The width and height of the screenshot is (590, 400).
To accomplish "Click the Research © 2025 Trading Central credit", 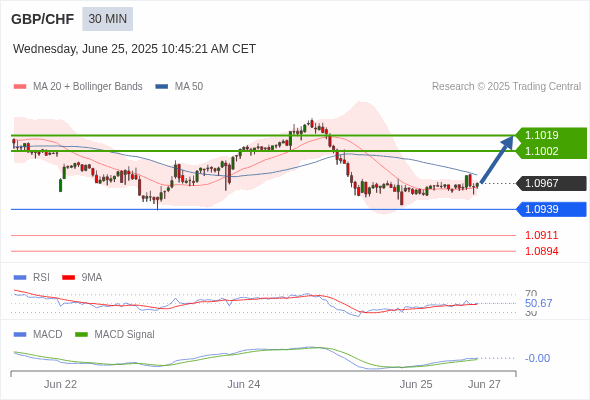I will (506, 87).
